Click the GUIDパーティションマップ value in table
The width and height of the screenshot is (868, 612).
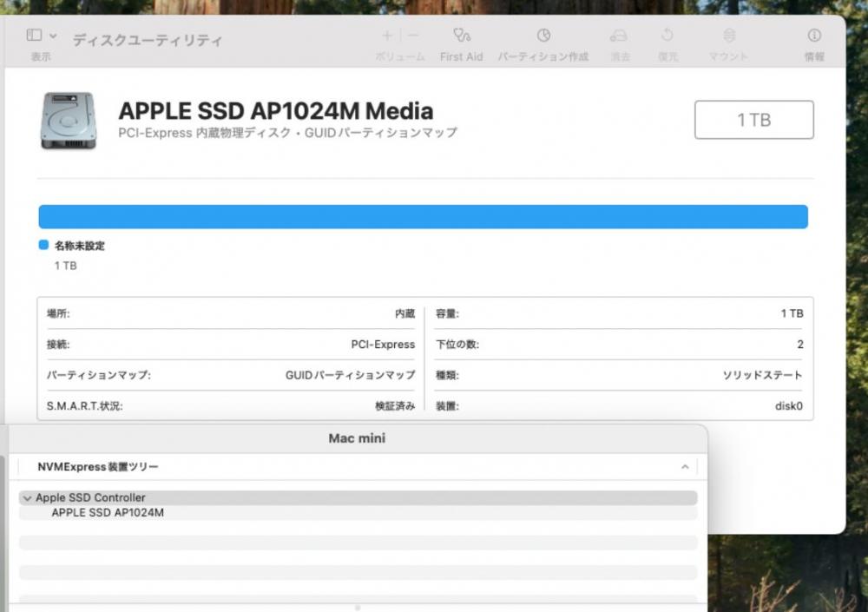coord(350,376)
